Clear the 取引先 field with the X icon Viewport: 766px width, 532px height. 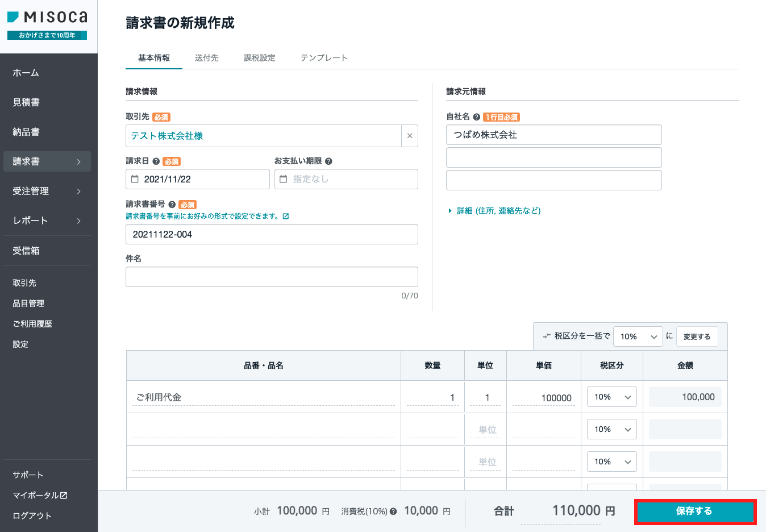pos(410,136)
